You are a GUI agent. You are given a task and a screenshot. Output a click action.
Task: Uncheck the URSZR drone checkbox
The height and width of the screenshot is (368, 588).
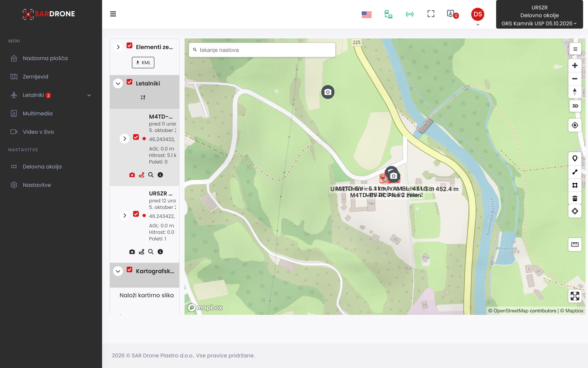click(136, 214)
